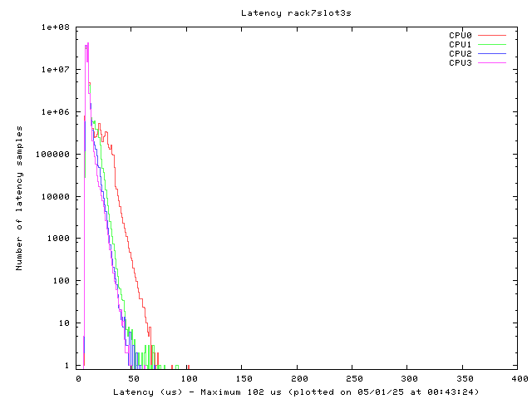Click the y-axis label '1e+08'
This screenshot has height=399, width=532.
(x=56, y=27)
